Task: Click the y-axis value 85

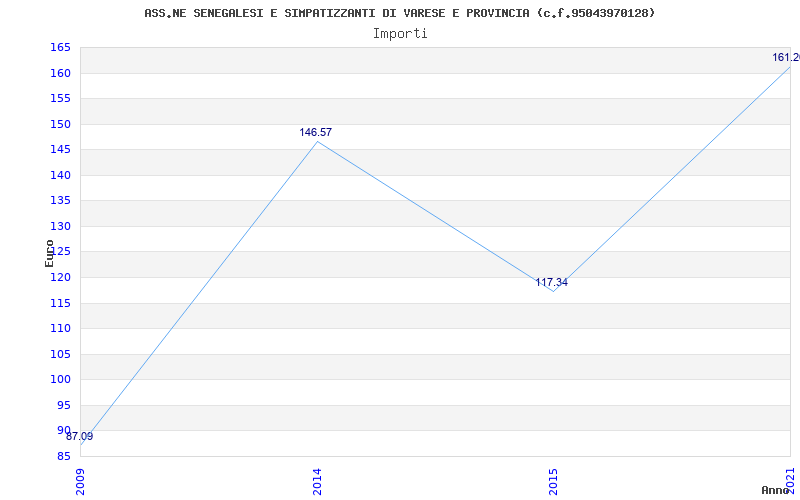Action: 64,456
